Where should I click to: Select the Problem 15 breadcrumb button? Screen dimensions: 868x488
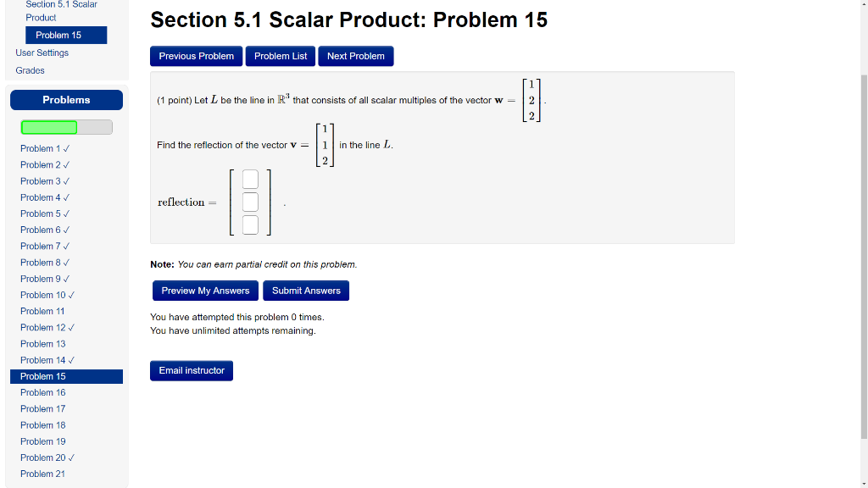click(65, 35)
